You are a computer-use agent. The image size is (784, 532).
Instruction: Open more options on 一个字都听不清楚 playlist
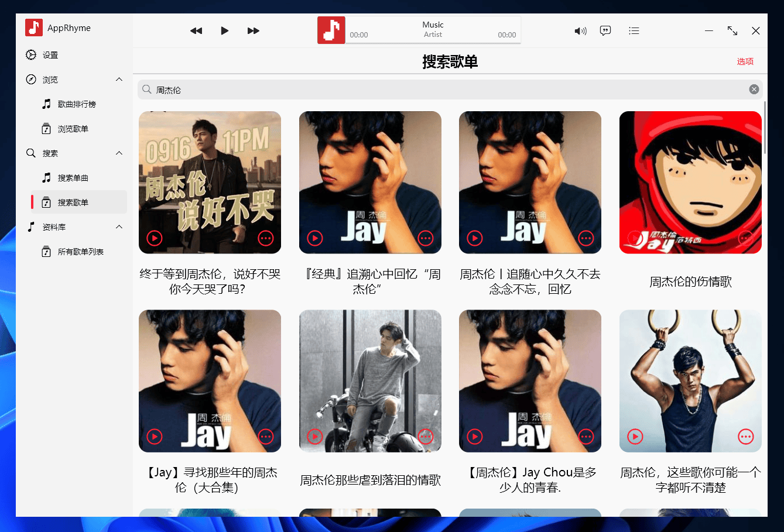(x=746, y=437)
